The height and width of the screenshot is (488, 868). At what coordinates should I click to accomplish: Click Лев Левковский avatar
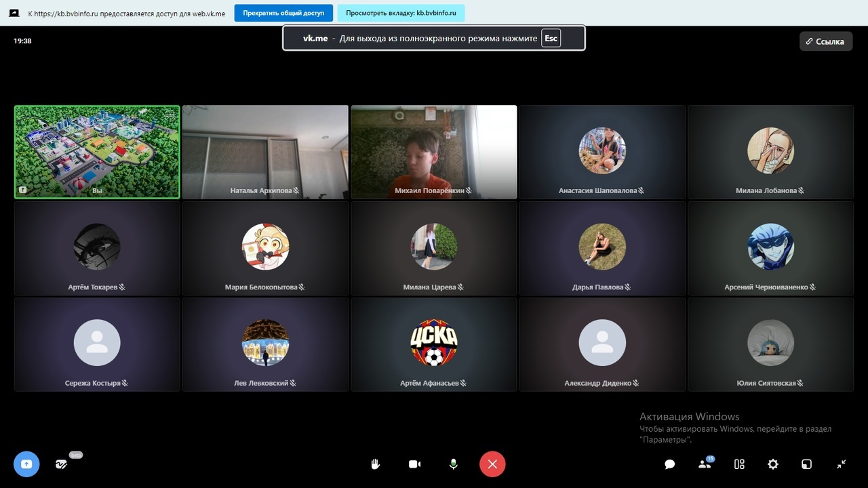pos(265,343)
